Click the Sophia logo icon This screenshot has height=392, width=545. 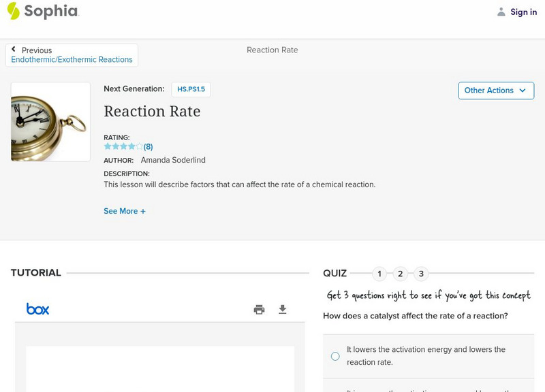point(14,11)
